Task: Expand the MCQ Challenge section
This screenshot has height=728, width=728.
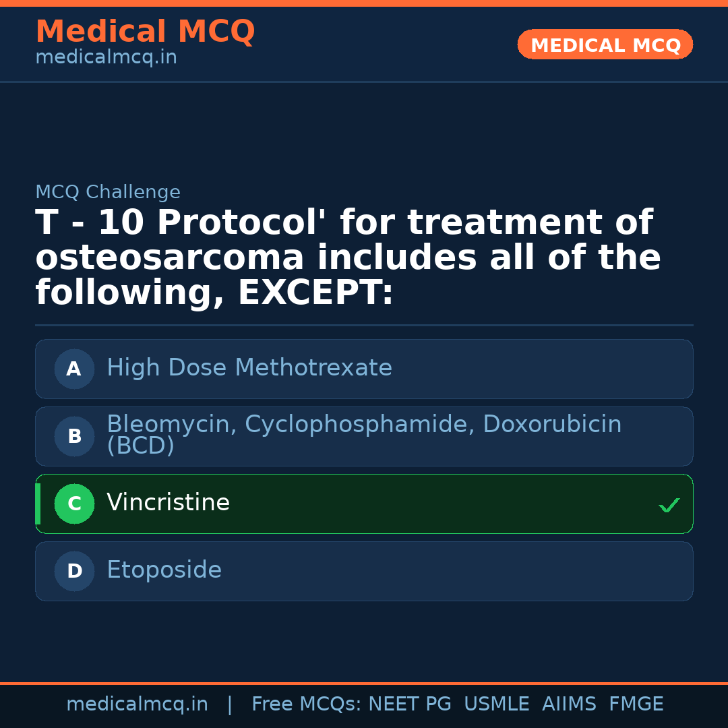Action: coord(108,192)
